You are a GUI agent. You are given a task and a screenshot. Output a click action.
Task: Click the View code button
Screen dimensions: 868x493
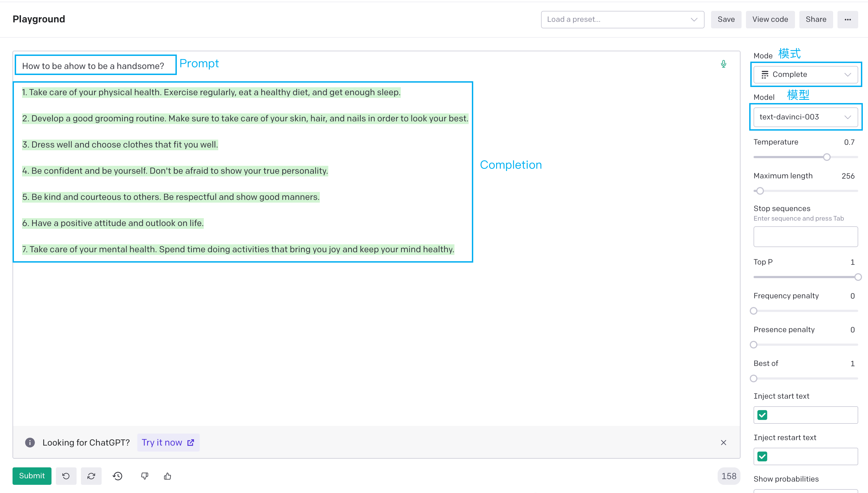770,20
